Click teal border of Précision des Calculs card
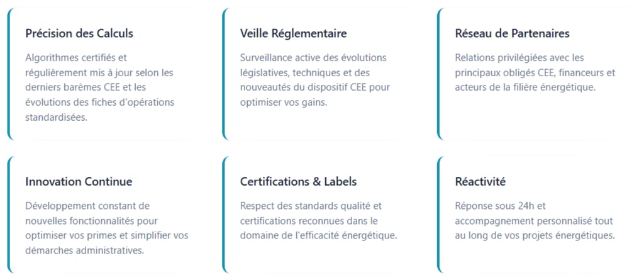 tap(9, 74)
